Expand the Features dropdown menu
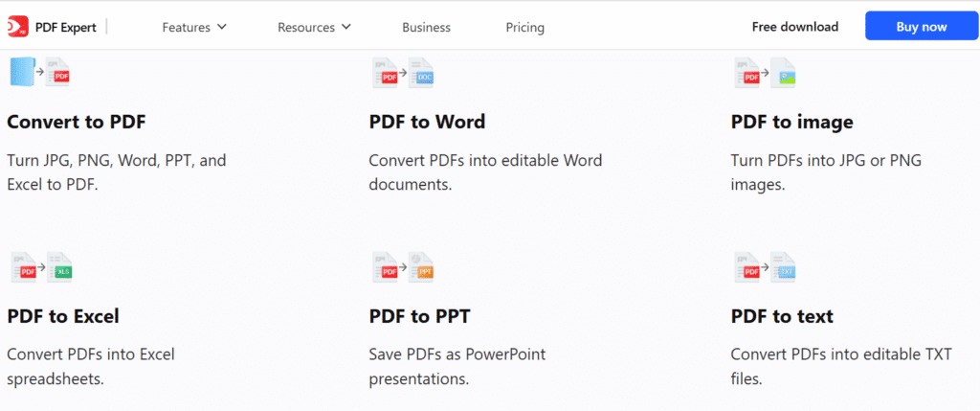This screenshot has height=411, width=980. click(x=193, y=28)
